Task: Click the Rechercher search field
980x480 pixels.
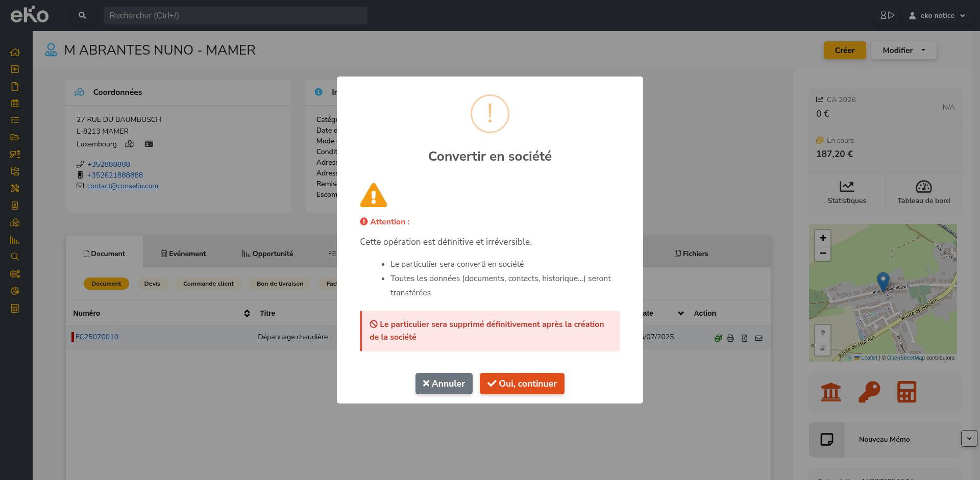Action: tap(236, 15)
